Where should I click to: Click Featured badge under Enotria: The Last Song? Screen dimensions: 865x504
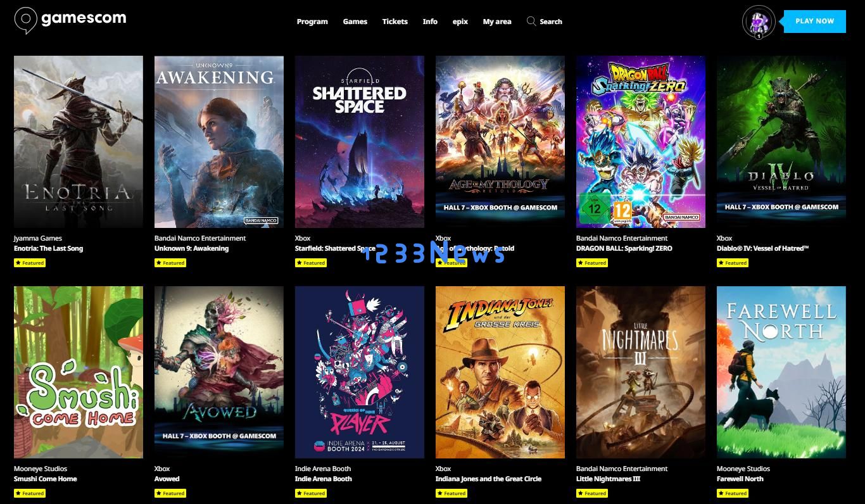(30, 263)
